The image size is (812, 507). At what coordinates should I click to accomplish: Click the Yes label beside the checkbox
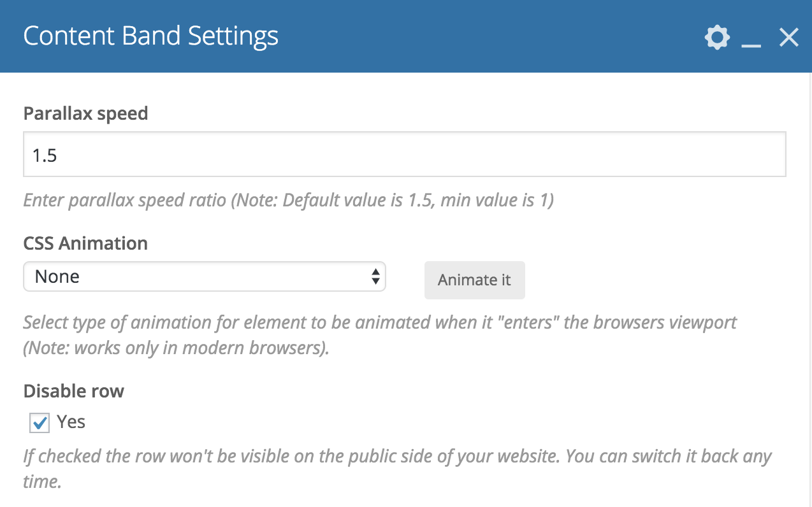[71, 422]
